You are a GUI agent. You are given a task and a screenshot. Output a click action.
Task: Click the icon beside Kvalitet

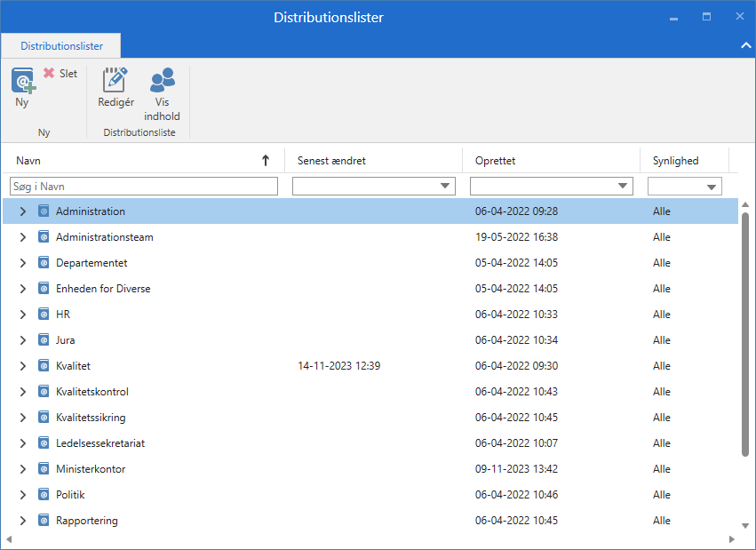click(x=44, y=366)
